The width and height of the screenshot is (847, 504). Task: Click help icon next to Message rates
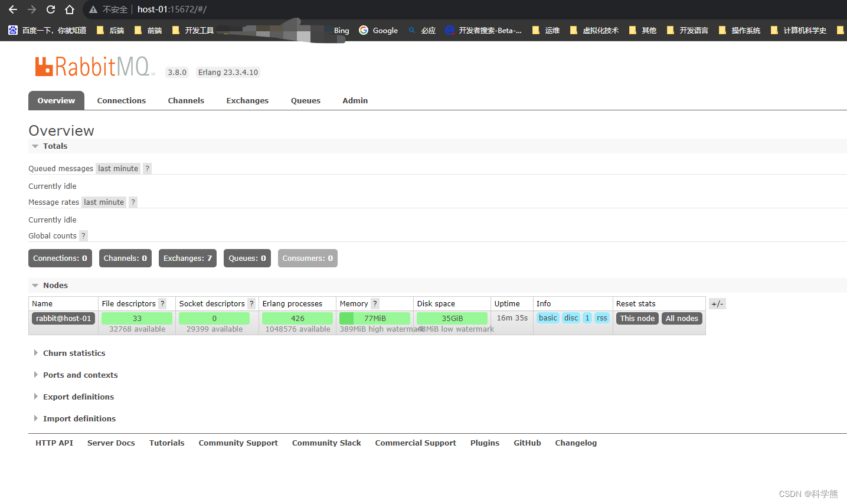click(x=133, y=202)
